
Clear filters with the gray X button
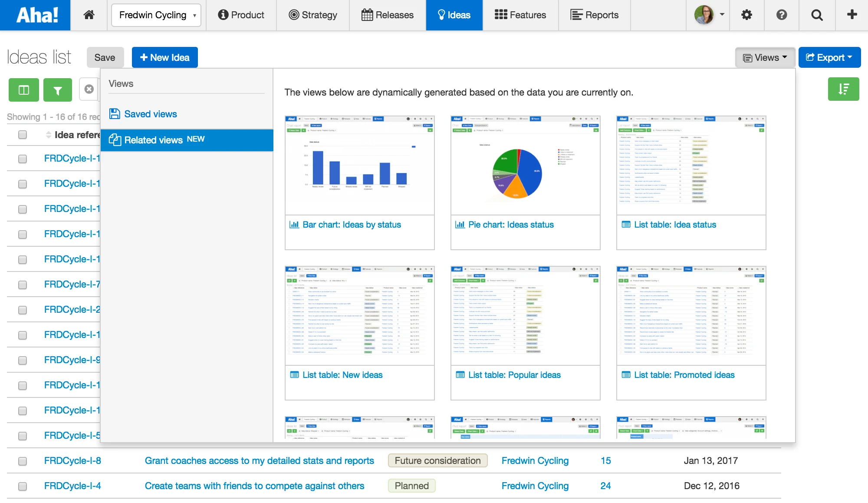click(x=89, y=89)
